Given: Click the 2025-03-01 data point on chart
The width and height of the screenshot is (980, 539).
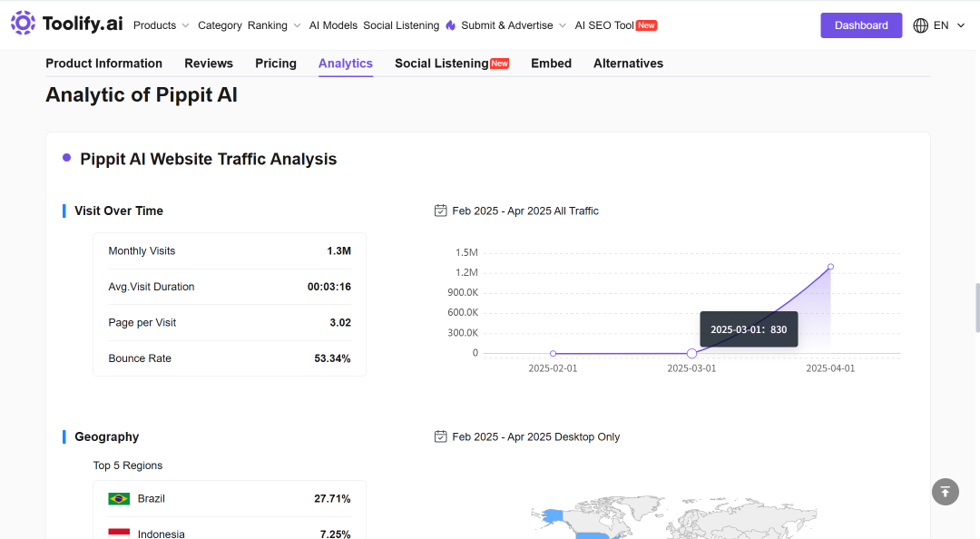Looking at the screenshot, I should point(691,353).
